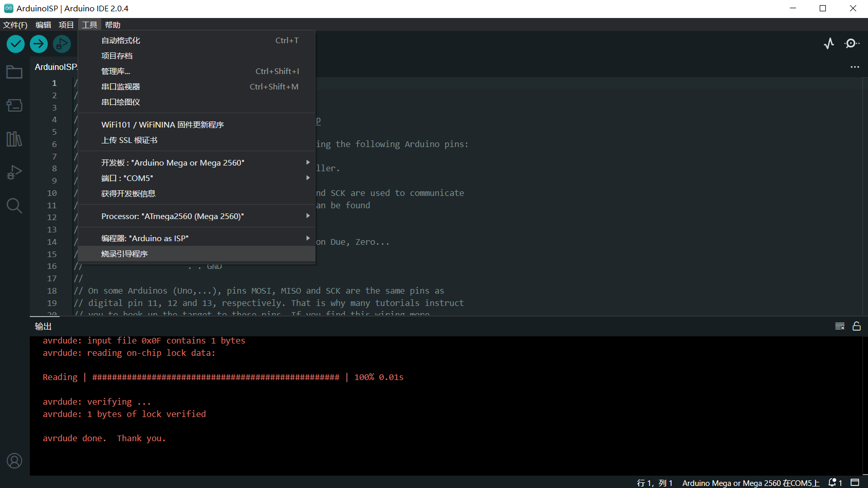Image resolution: width=868 pixels, height=488 pixels.
Task: Expand the Processor ATmega2560 submenu
Action: pos(197,216)
